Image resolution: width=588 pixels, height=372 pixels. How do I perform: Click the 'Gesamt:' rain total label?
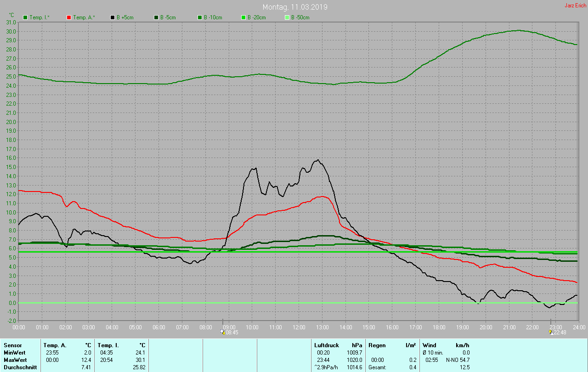[378, 367]
